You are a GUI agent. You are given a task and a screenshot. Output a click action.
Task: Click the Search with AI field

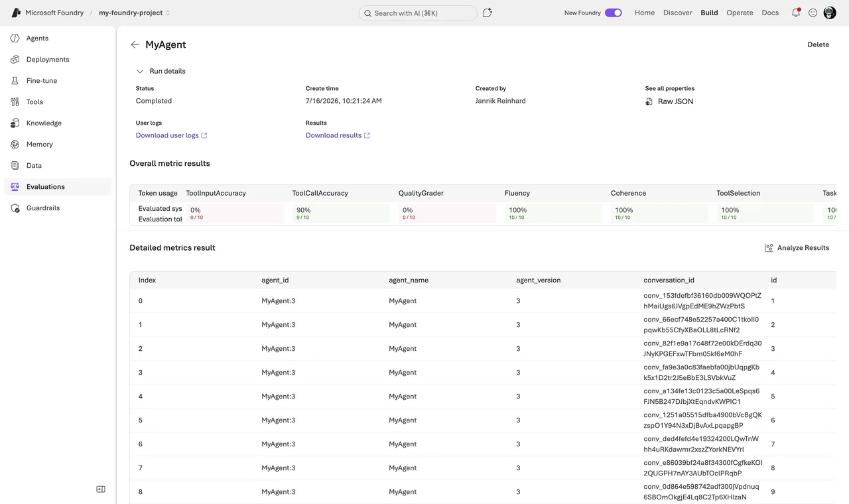click(x=418, y=13)
